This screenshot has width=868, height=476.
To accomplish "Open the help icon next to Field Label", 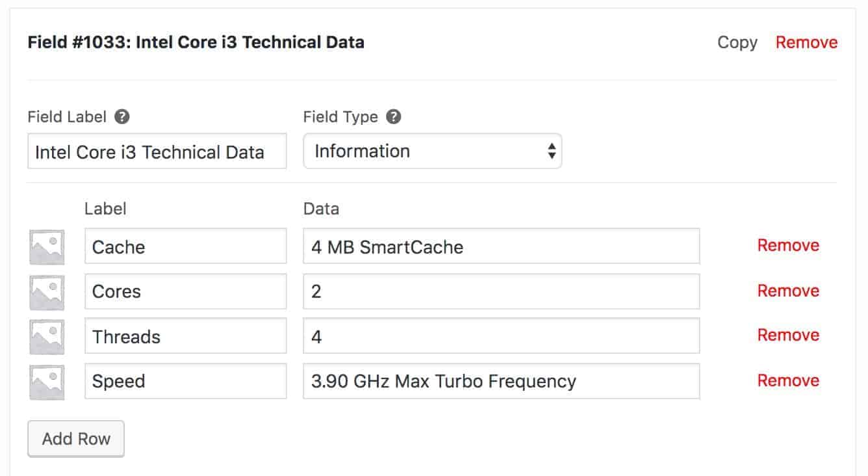I will pos(121,117).
